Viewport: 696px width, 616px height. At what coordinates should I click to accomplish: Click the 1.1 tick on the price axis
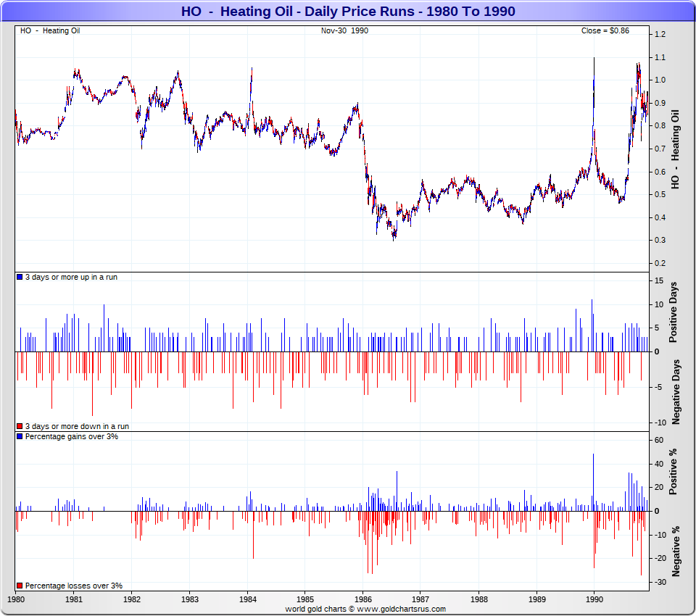point(660,57)
